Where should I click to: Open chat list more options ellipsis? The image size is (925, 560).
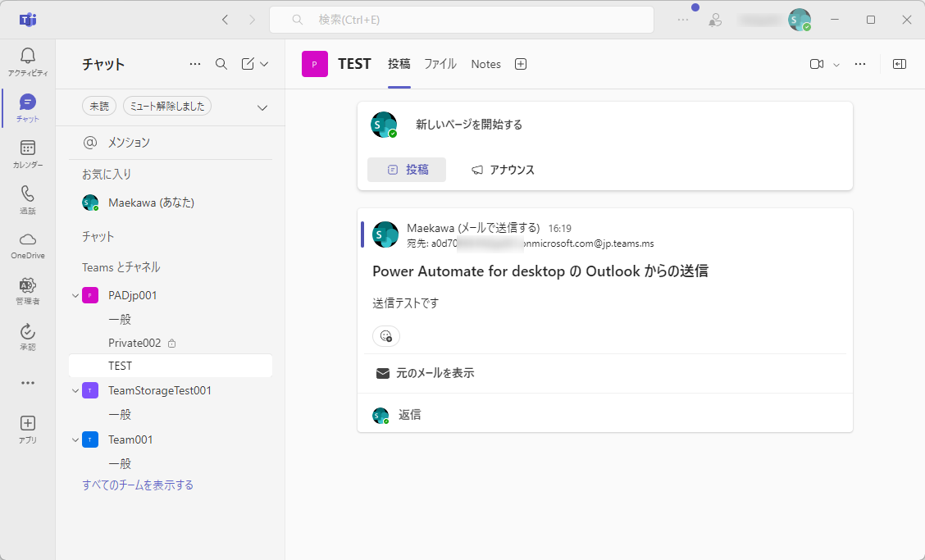[x=195, y=64]
